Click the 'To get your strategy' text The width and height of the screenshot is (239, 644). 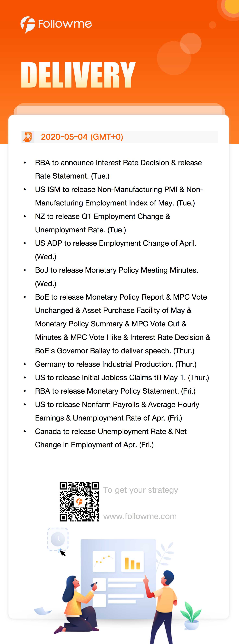coord(141,490)
